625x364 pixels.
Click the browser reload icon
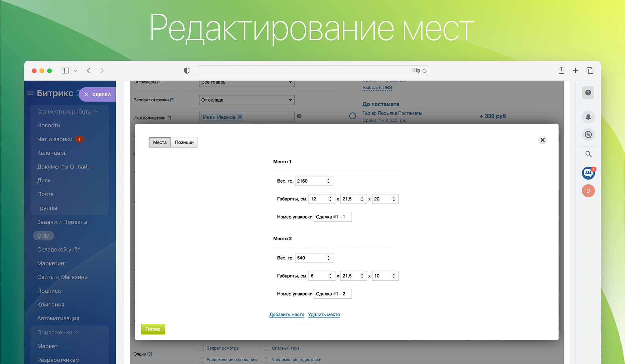tap(424, 71)
